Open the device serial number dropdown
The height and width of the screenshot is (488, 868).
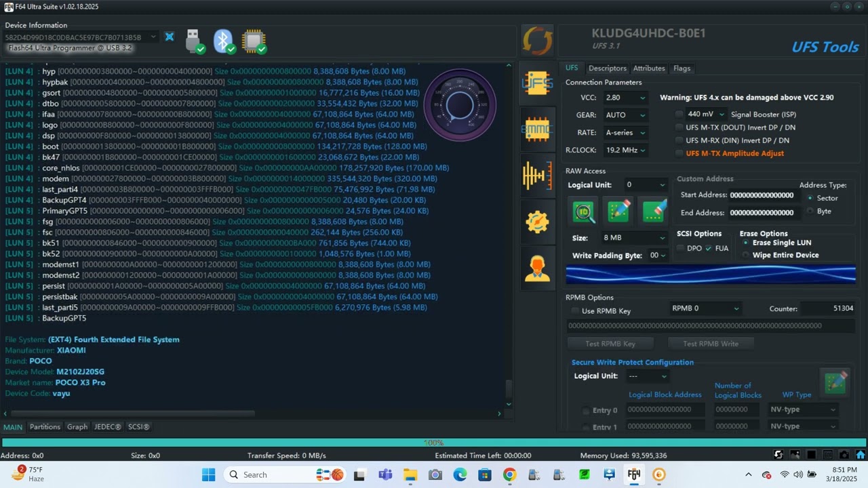[x=81, y=37]
